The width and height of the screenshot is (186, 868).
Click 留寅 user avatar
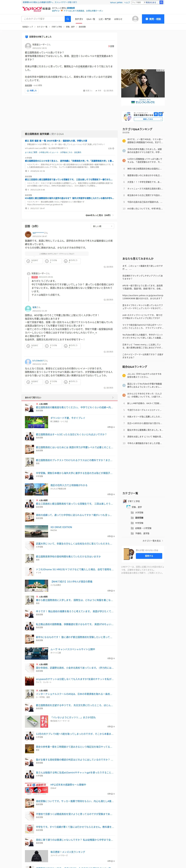[28, 309]
